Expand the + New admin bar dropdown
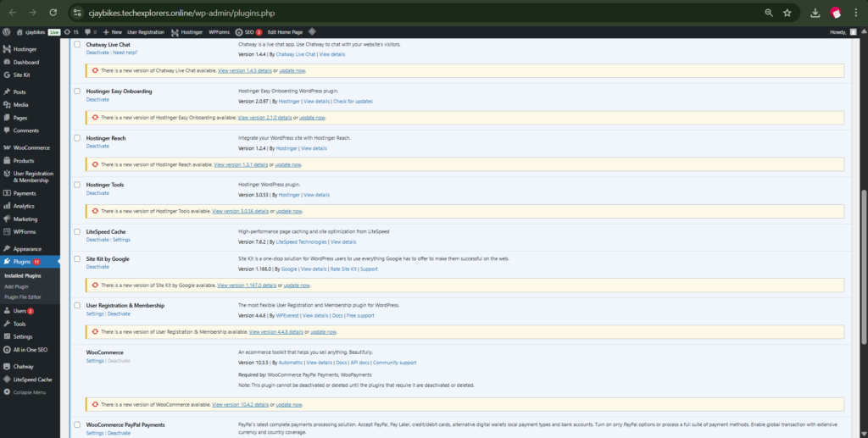Viewport: 868px width, 438px height. [x=112, y=32]
